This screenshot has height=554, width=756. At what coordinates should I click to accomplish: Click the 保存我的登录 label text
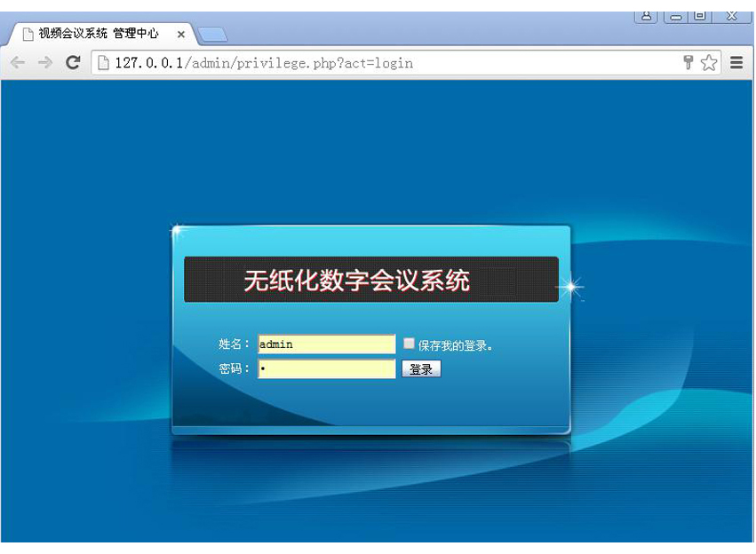(456, 345)
